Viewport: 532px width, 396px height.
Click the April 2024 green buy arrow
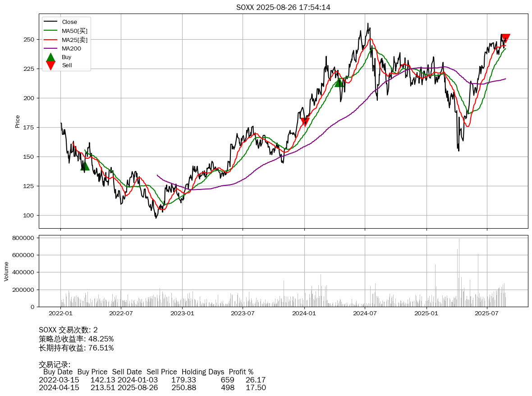click(x=339, y=82)
